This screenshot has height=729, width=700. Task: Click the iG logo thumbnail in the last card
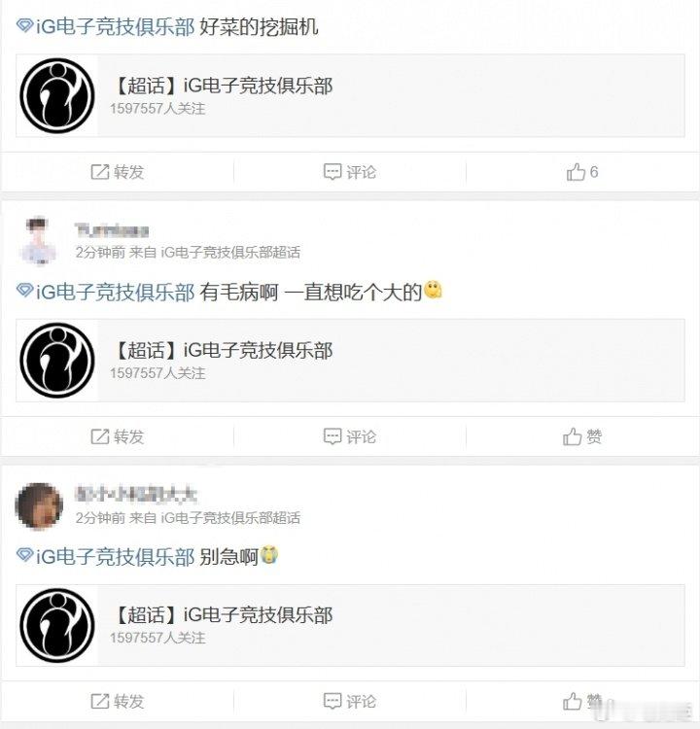coord(57,625)
